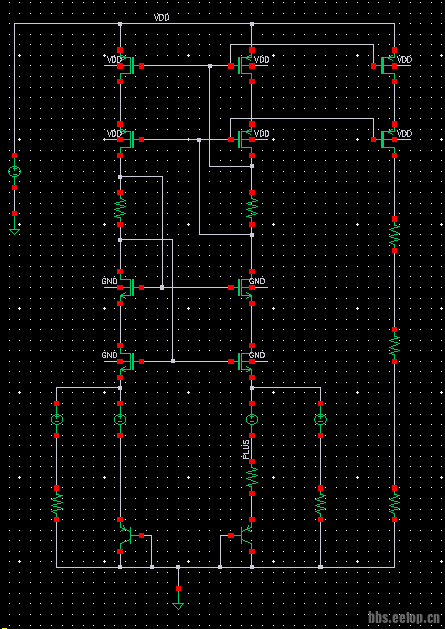This screenshot has height=629, width=445.
Task: Select the VDD net label on the top wire
Action: (162, 18)
